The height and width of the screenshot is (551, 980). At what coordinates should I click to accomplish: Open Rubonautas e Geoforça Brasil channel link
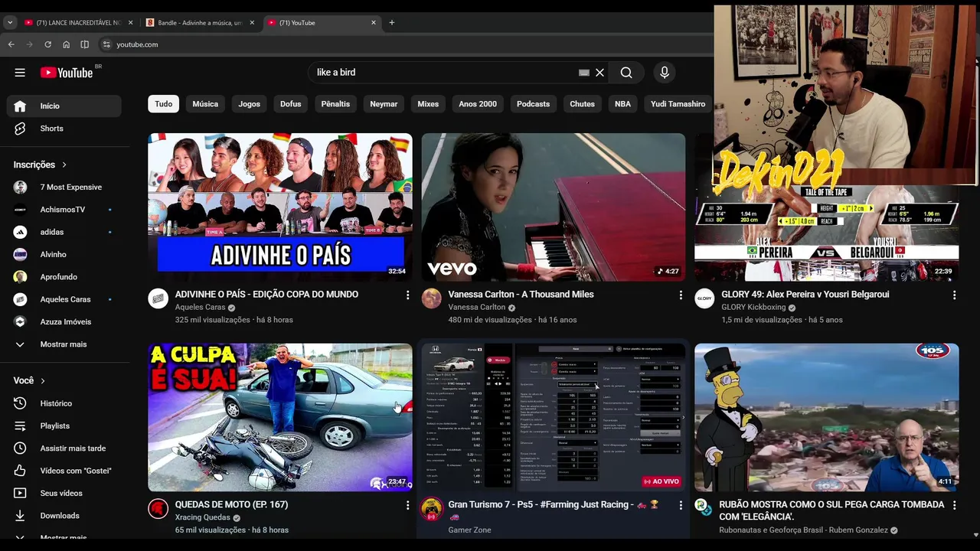click(803, 530)
